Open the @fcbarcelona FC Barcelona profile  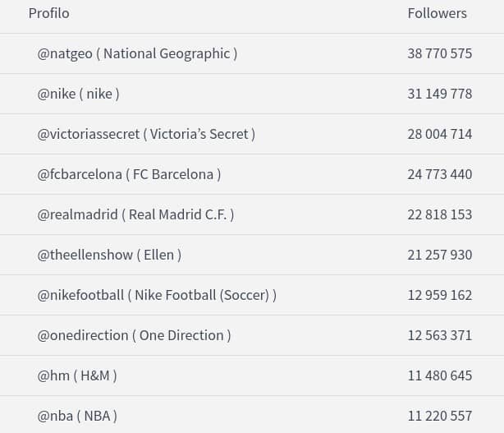coord(129,174)
